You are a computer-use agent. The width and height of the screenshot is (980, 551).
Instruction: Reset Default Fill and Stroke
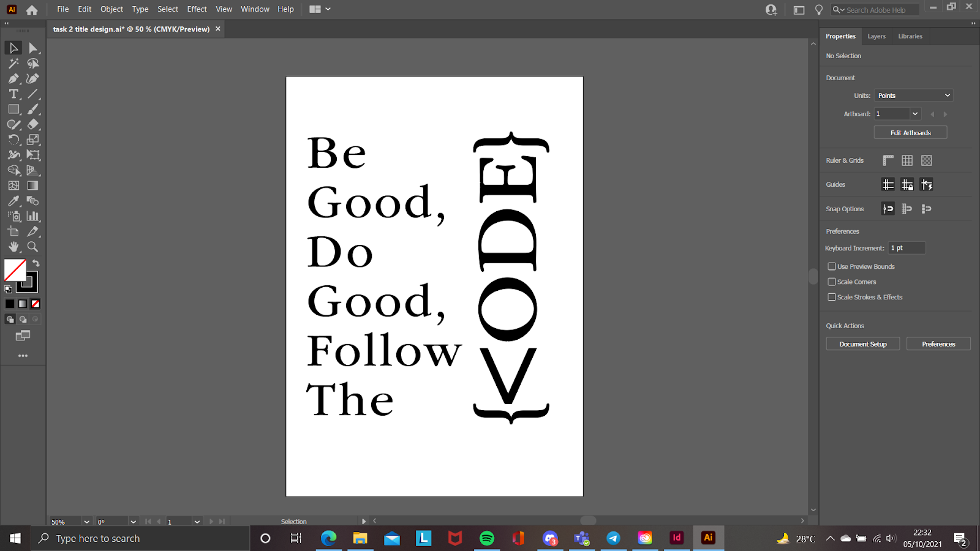[x=8, y=289]
